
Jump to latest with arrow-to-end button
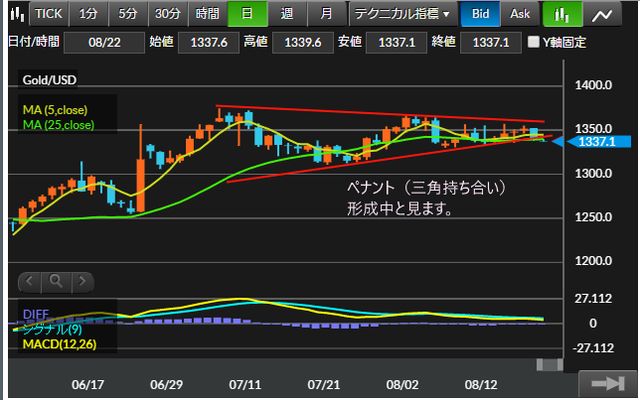click(x=608, y=384)
